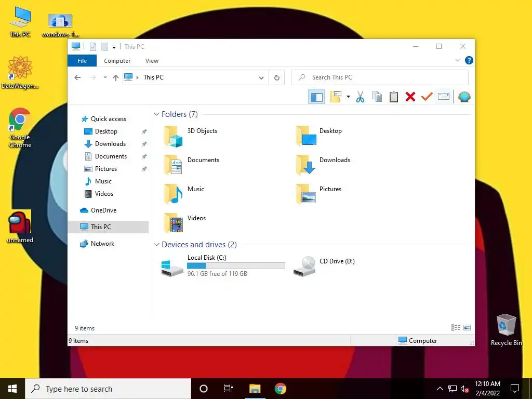The height and width of the screenshot is (399, 532).
Task: Select Desktop in the navigation pane
Action: 106,131
